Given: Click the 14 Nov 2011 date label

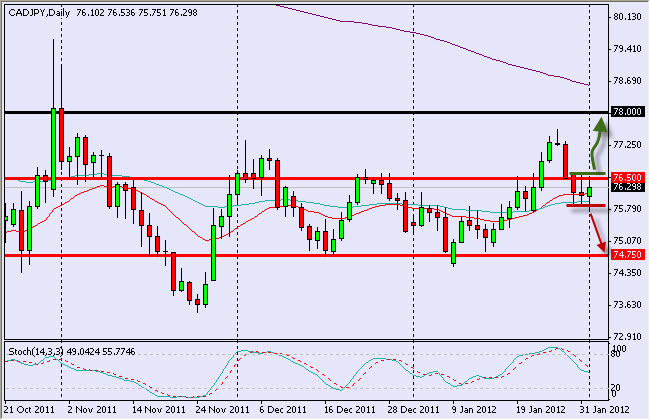Looking at the screenshot, I should tap(159, 410).
